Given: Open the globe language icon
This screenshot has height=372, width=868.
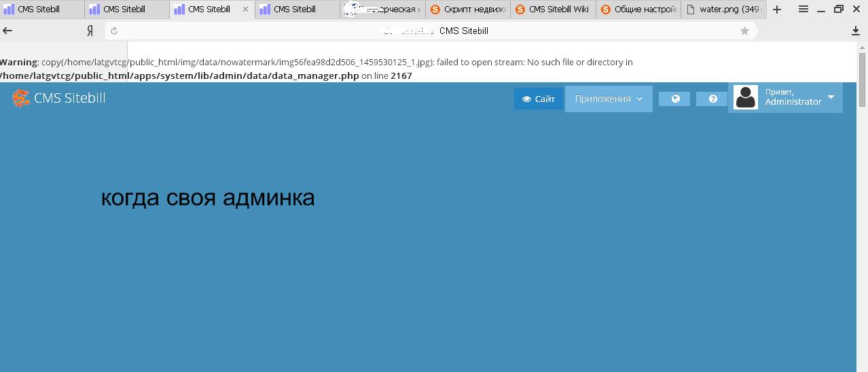Looking at the screenshot, I should (x=674, y=99).
